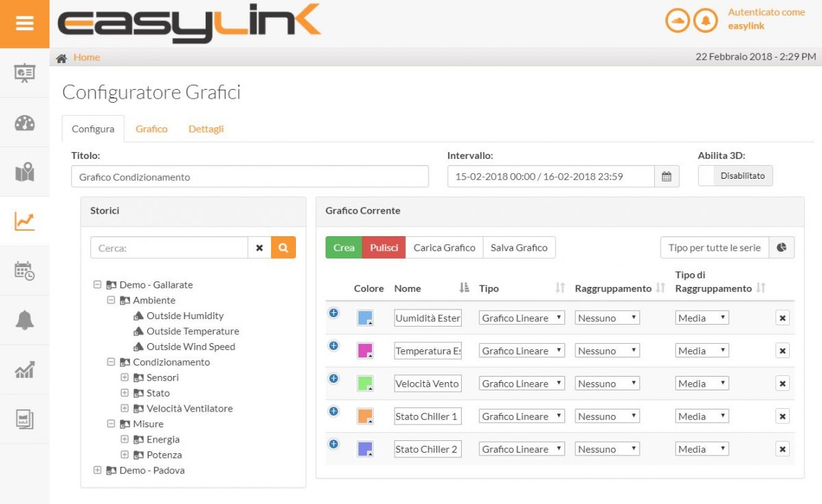Open the alarms bell icon in sidebar

25,319
